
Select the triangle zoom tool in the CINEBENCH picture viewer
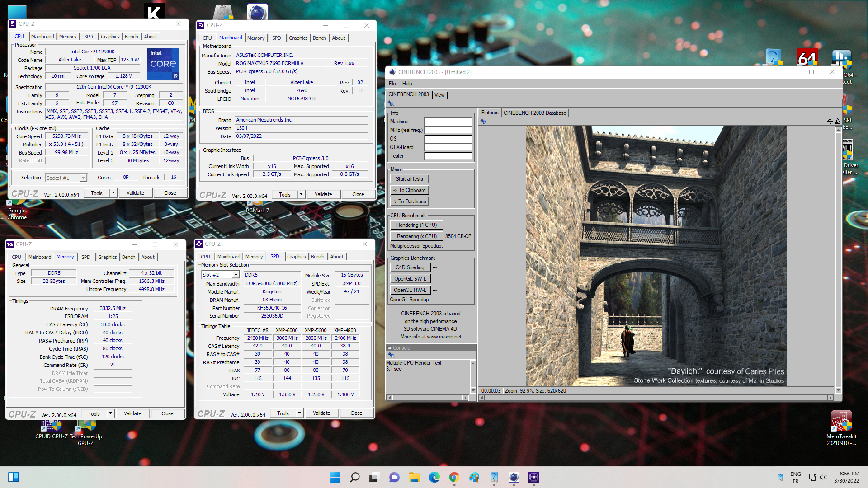(838, 121)
